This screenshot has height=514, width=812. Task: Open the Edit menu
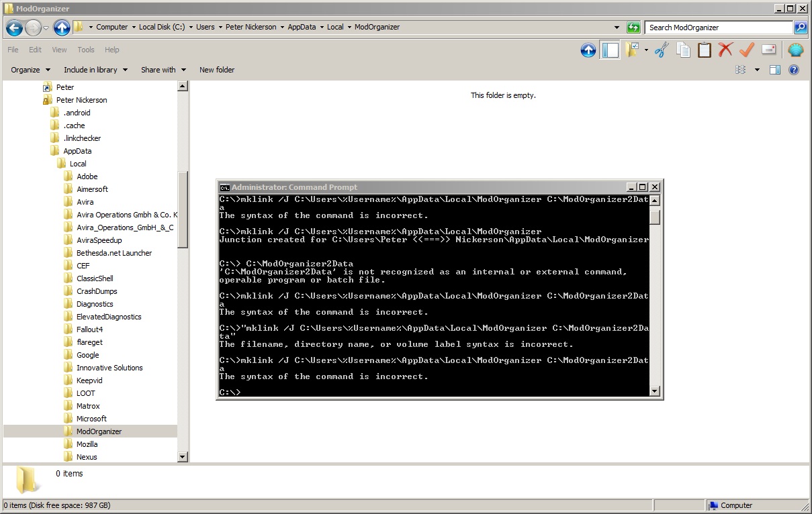tap(35, 50)
